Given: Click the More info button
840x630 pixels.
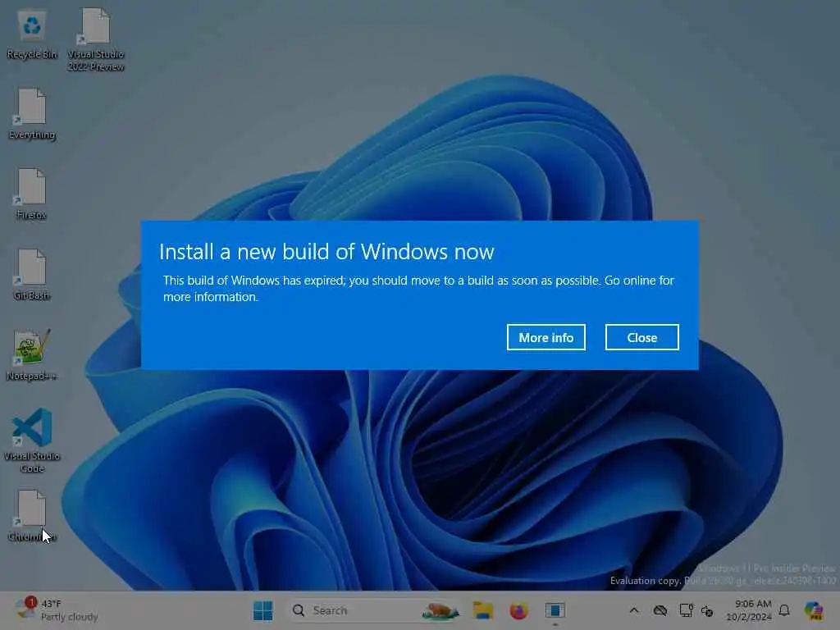Looking at the screenshot, I should click(546, 337).
